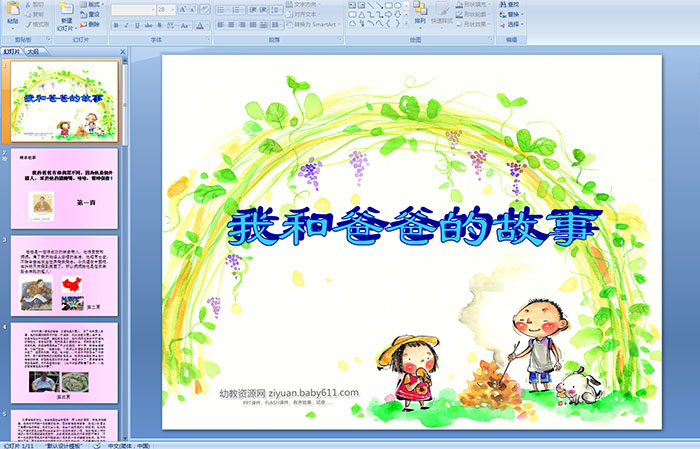Switch to the Outline (大纲) pane tab
This screenshot has height=449, width=700.
(x=33, y=52)
